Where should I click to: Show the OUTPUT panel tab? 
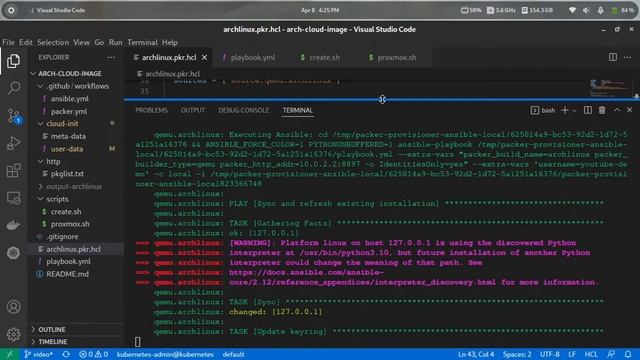[x=193, y=110]
